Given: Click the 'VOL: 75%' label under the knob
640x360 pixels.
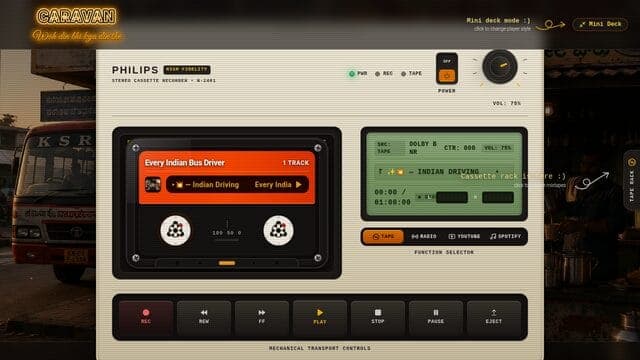Looking at the screenshot, I should (x=507, y=103).
